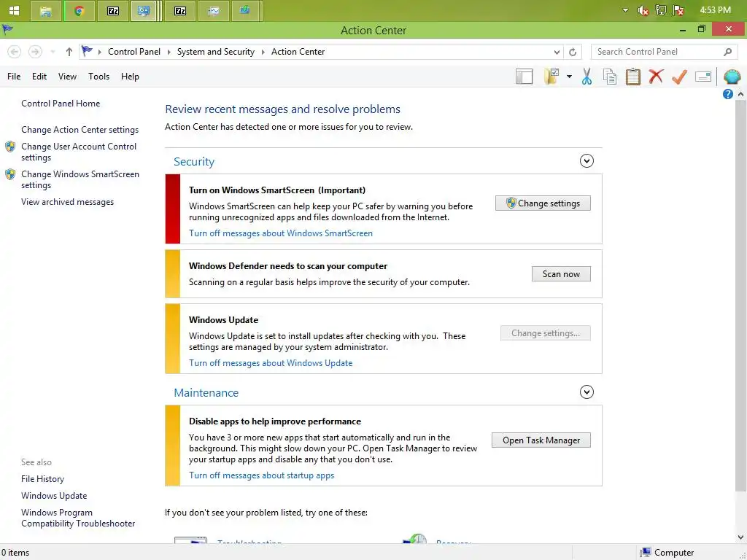The width and height of the screenshot is (747, 560).
Task: Open the Tools menu
Action: click(x=98, y=76)
